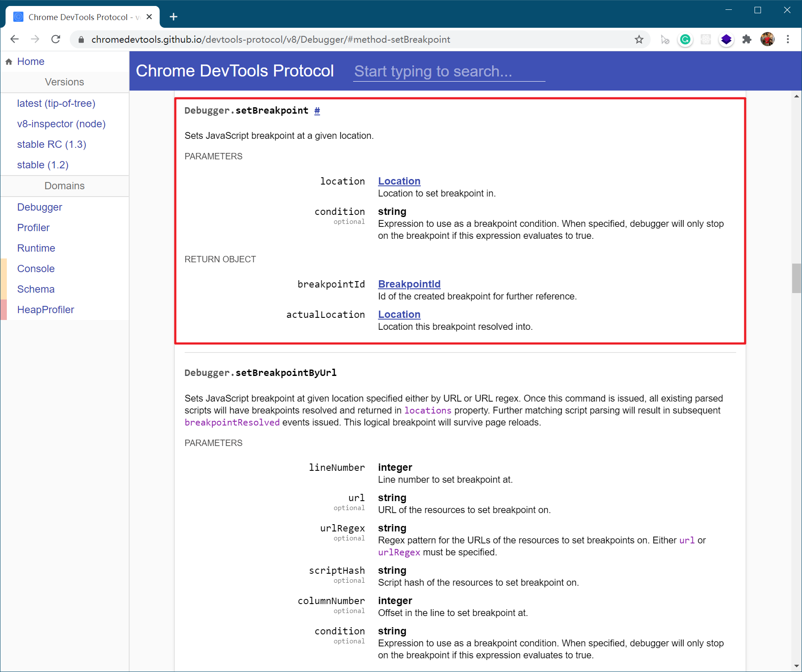
Task: Close the Chrome DevTools Protocol tab
Action: point(149,17)
